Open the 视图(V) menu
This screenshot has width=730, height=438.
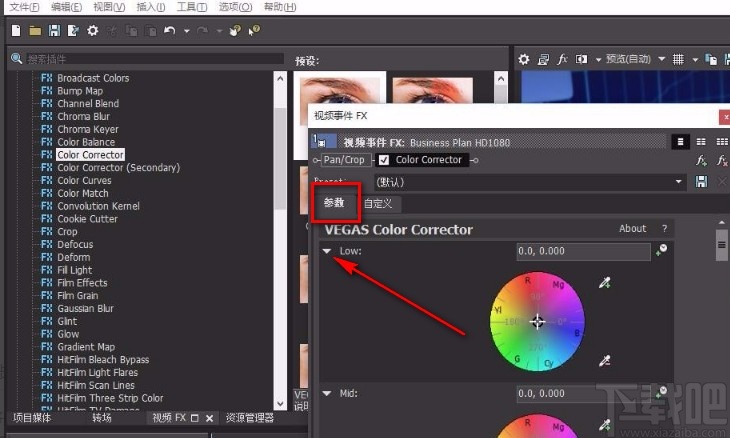click(109, 7)
